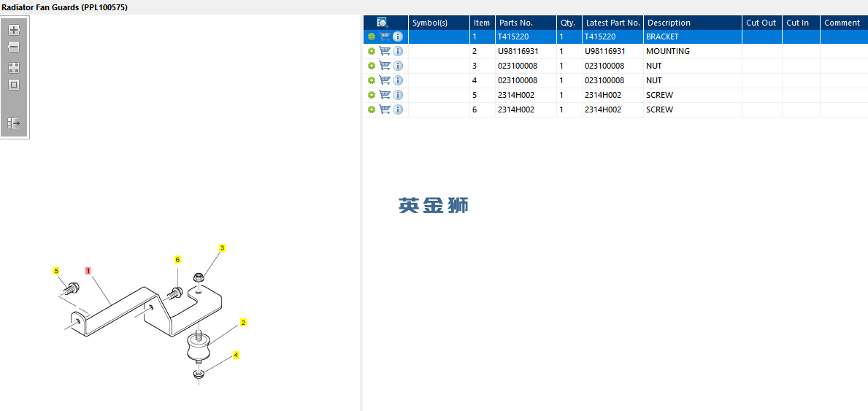Select callout 4 on the diagram
This screenshot has height=411, width=868.
236,355
